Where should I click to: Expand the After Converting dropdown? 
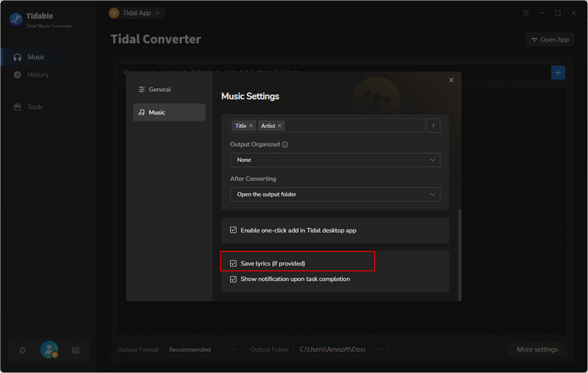335,194
